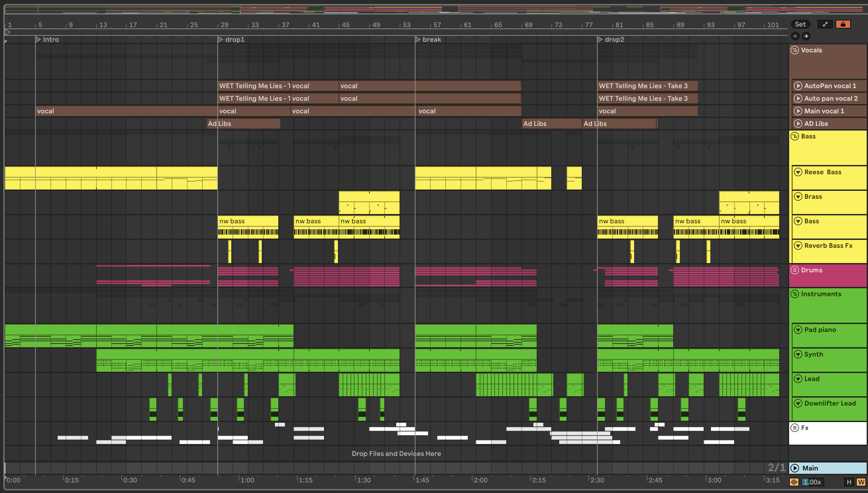The height and width of the screenshot is (493, 868).
Task: Unfold the Main vocal 1 track
Action: coord(798,111)
